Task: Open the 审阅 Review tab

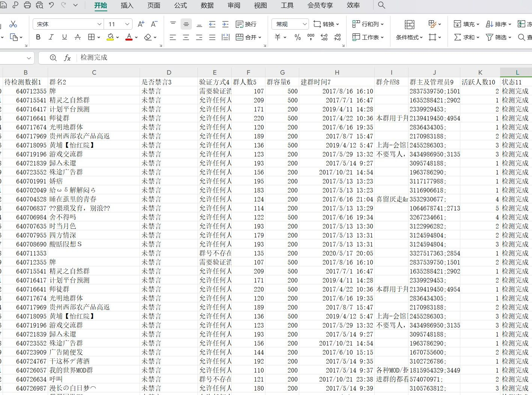Action: click(x=234, y=5)
